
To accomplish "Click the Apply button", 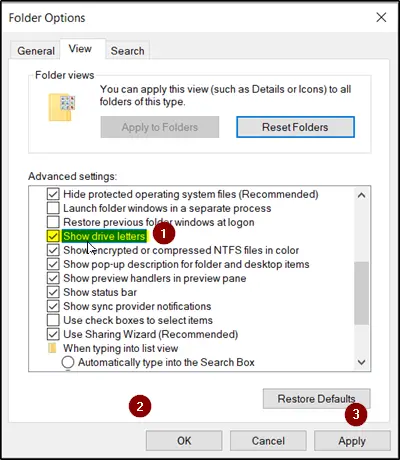I will (x=352, y=441).
